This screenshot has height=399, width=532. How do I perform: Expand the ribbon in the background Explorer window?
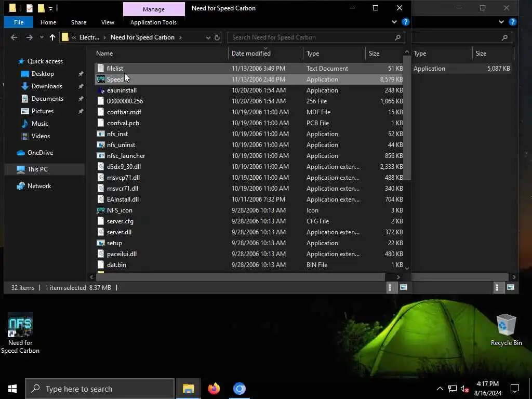tap(501, 22)
